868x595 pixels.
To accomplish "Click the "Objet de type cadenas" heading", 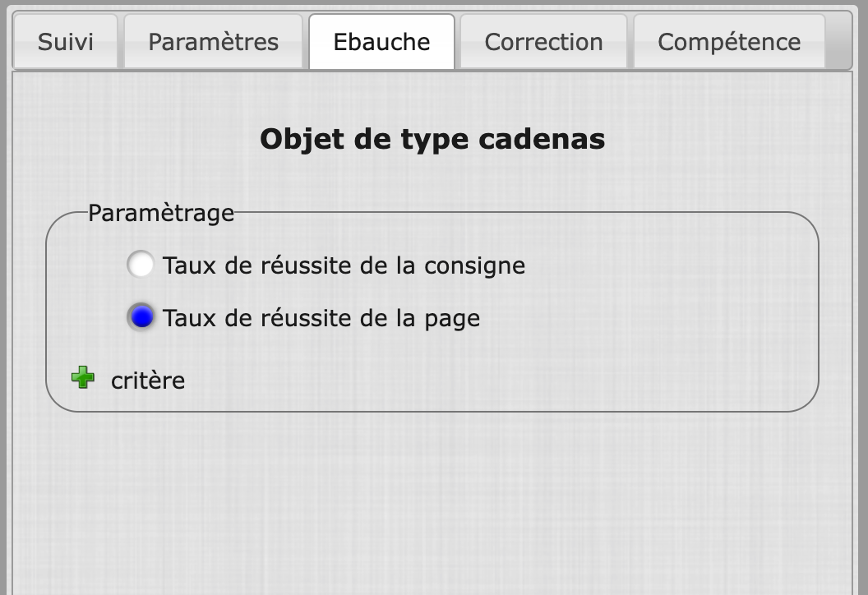I will tap(432, 139).
